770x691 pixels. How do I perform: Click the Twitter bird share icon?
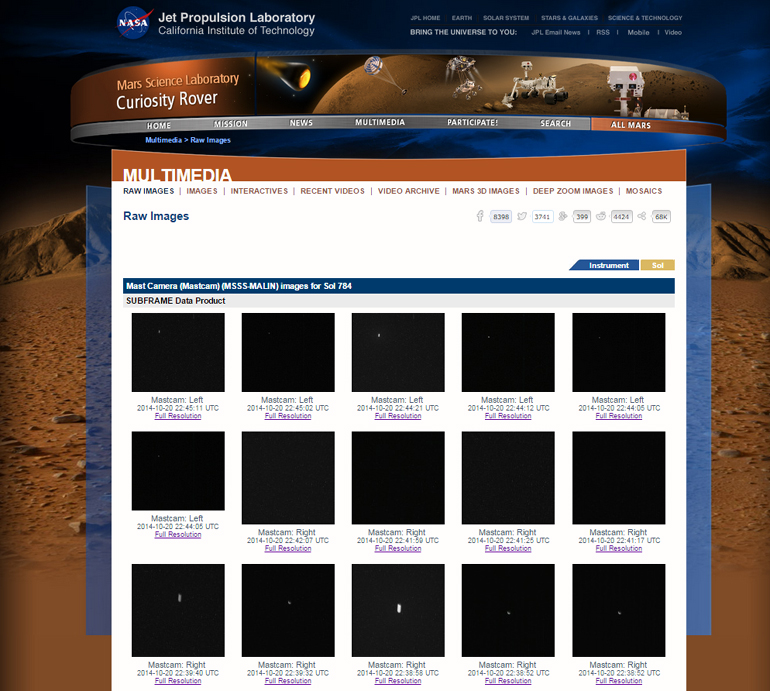click(522, 216)
